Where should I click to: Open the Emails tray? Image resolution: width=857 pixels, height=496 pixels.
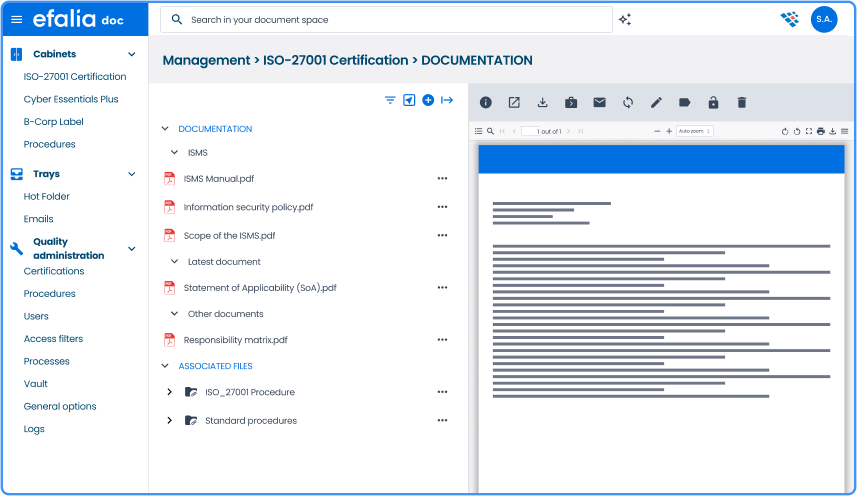click(x=38, y=219)
